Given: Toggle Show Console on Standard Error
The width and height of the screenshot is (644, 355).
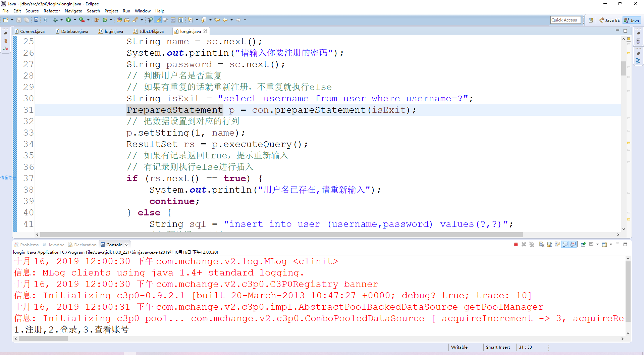Looking at the screenshot, I should [573, 245].
